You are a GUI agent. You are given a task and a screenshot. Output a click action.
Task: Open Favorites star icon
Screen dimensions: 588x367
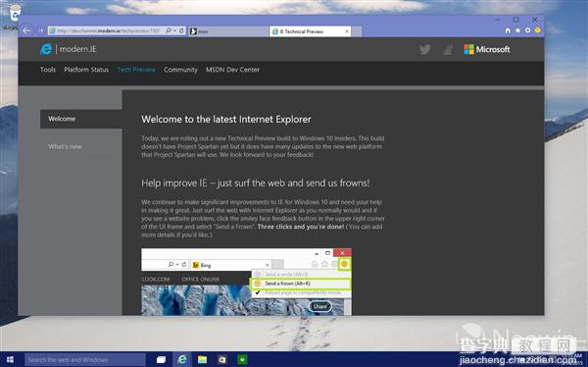517,30
